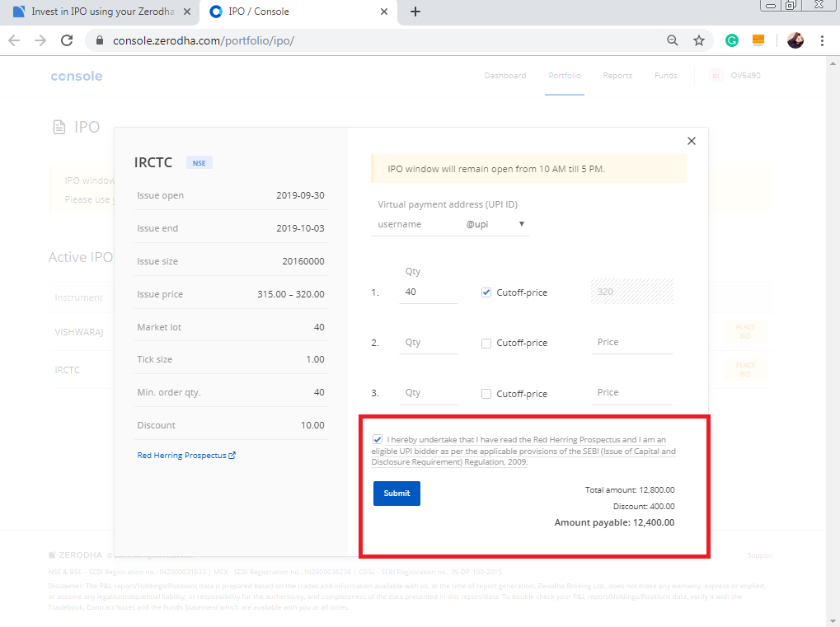Click the Price field of bid 3

pos(632,392)
